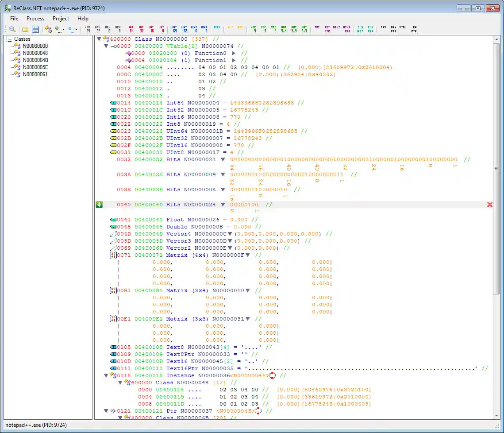The width and height of the screenshot is (504, 433).
Task: Select the VTBL node type icon
Action: pos(403,27)
